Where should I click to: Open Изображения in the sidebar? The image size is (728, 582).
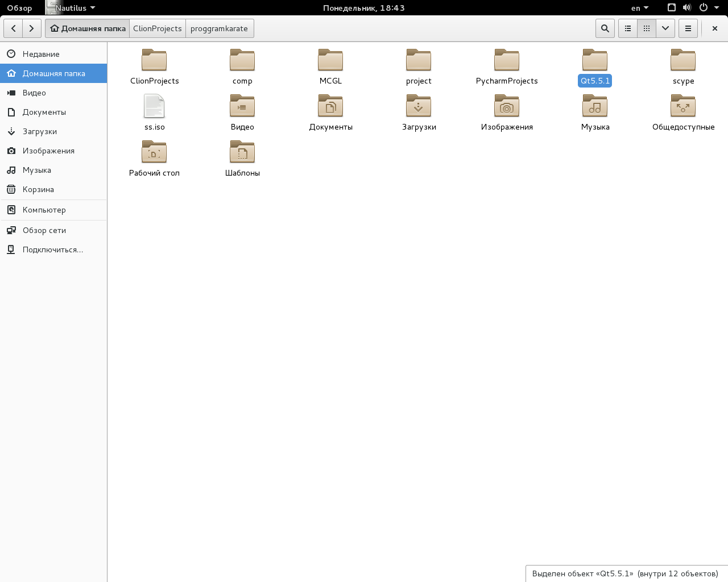[53, 151]
